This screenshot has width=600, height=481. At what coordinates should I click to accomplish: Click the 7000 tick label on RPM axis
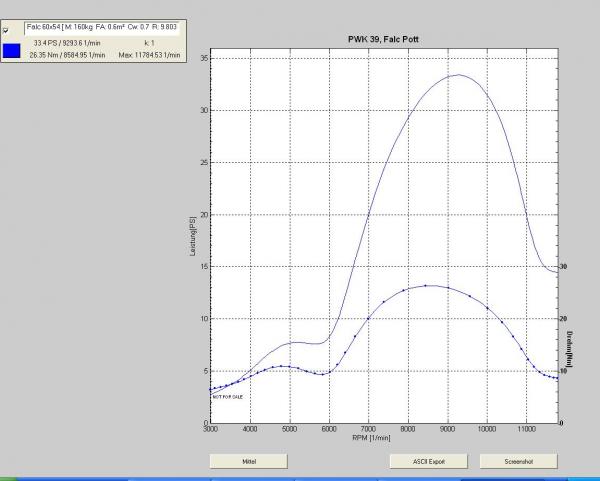coord(368,429)
